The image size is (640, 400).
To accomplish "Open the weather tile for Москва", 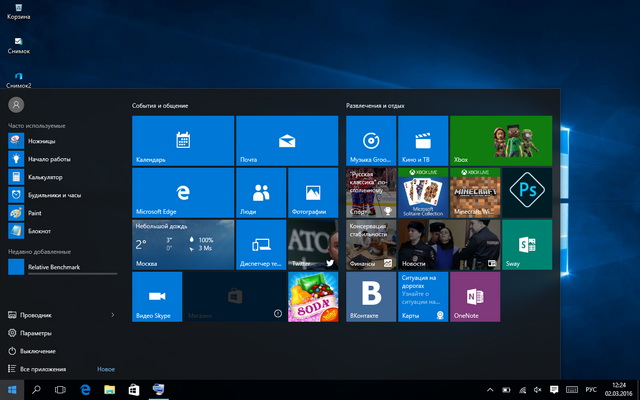I will [x=183, y=245].
